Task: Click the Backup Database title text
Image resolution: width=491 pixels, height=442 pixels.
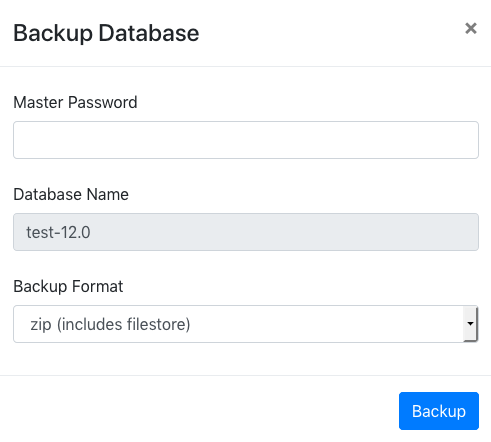Action: click(x=106, y=33)
